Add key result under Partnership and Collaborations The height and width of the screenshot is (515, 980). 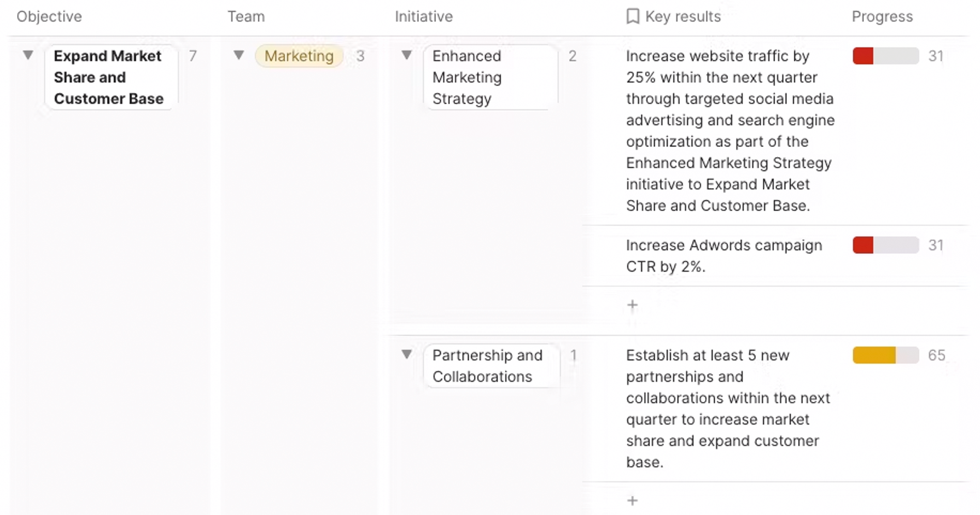coord(633,500)
